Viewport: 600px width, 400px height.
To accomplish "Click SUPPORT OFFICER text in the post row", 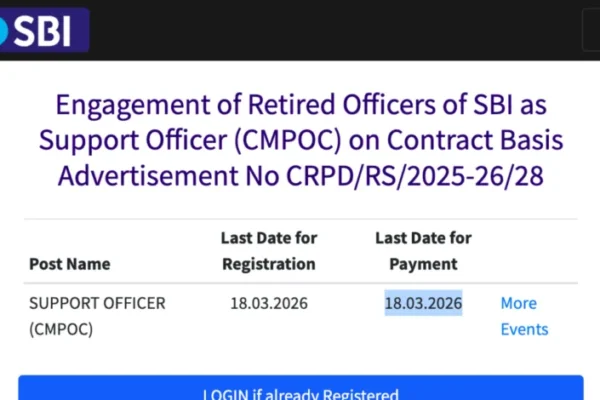I will pyautogui.click(x=97, y=303).
